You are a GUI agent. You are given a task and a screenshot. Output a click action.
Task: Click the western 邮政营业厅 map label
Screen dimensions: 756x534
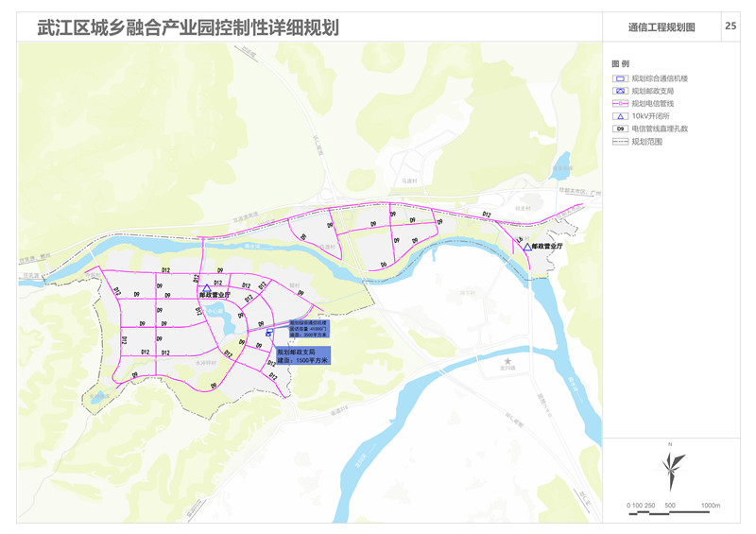(x=215, y=295)
